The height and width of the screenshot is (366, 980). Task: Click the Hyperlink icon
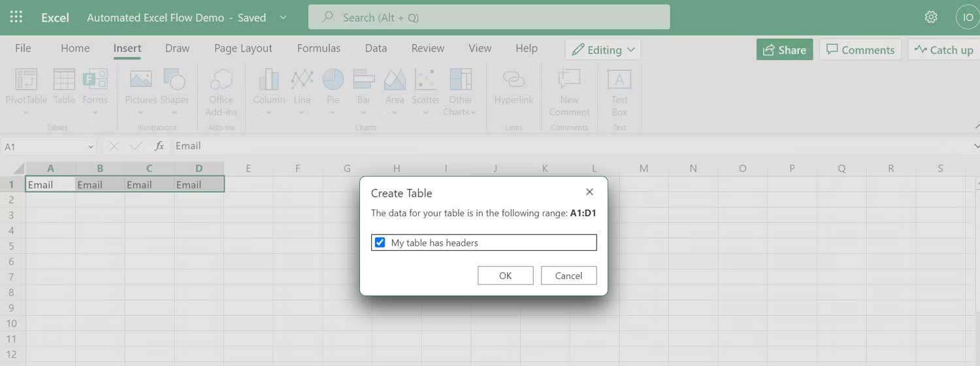514,80
